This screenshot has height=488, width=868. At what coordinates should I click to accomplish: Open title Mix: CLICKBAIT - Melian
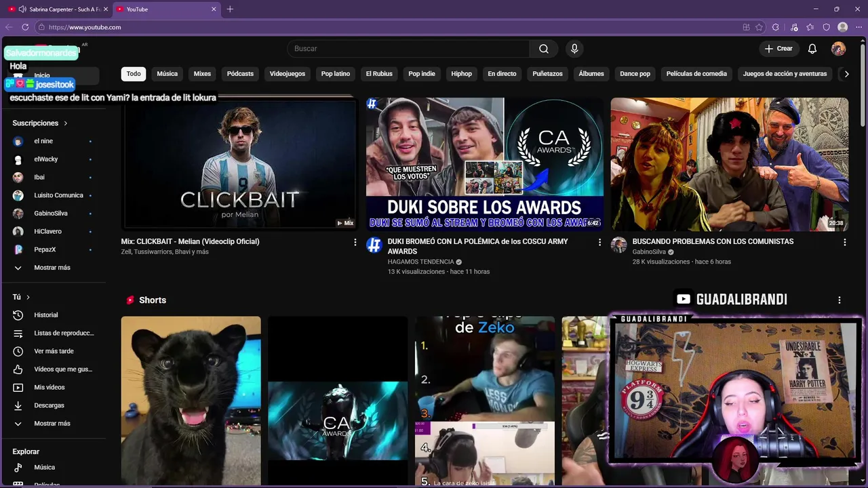191,241
